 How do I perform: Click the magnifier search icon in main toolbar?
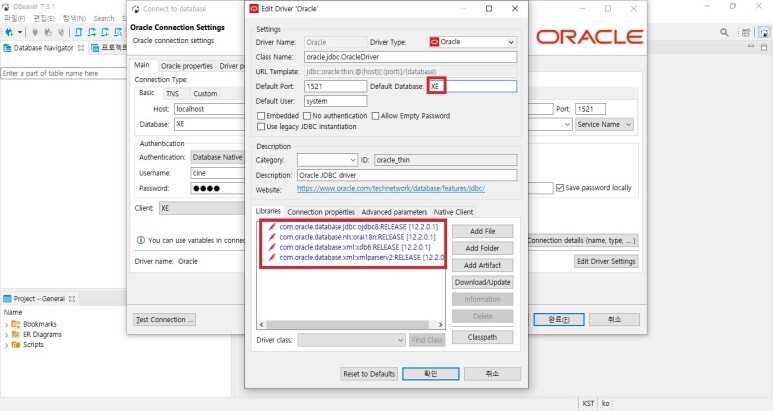(x=724, y=33)
